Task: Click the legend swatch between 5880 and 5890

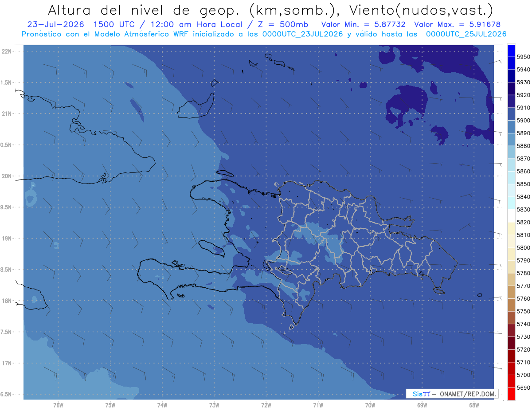Action: (511, 139)
